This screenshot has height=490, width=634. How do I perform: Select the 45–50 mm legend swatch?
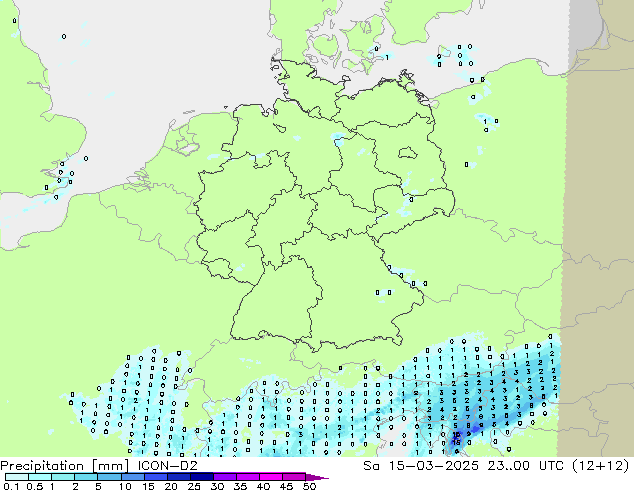point(294,477)
